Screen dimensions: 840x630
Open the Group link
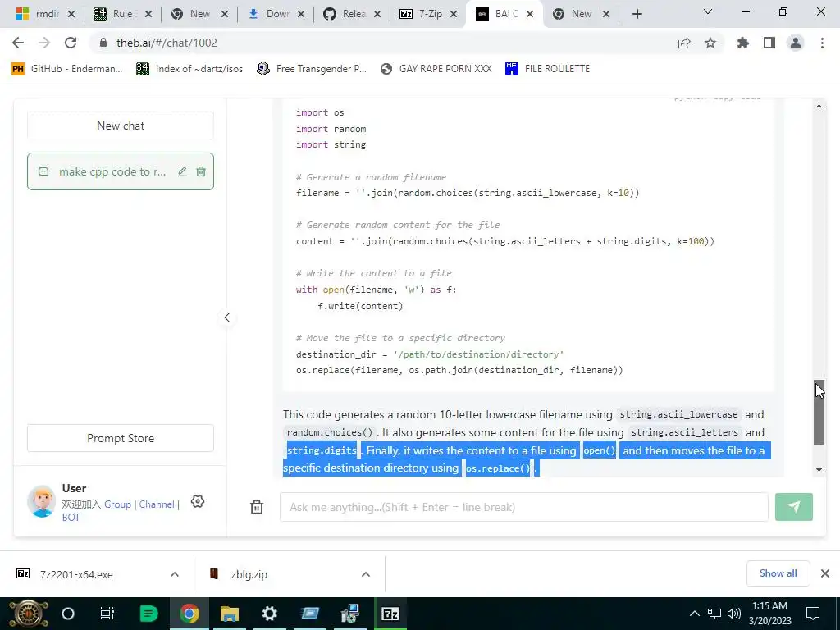coord(117,504)
